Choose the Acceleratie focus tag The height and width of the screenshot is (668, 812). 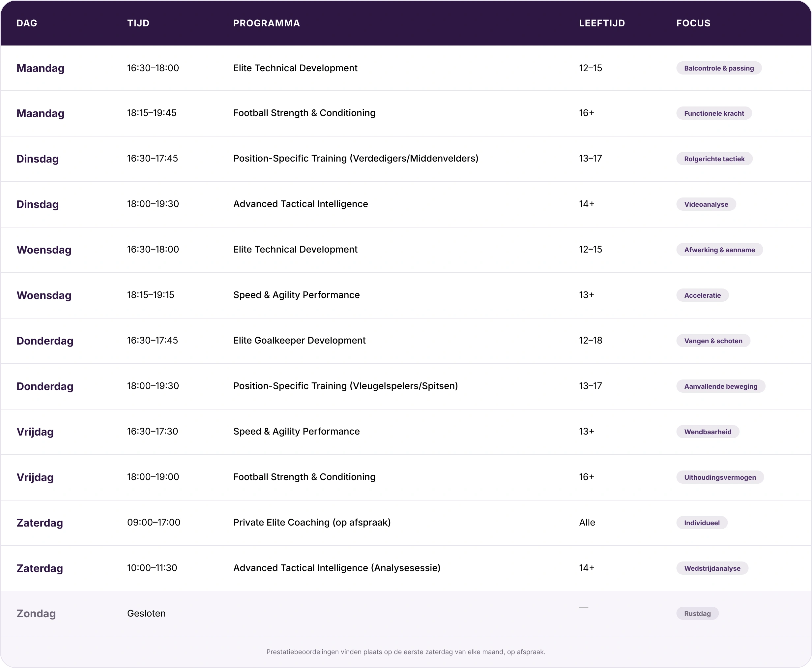coord(702,295)
